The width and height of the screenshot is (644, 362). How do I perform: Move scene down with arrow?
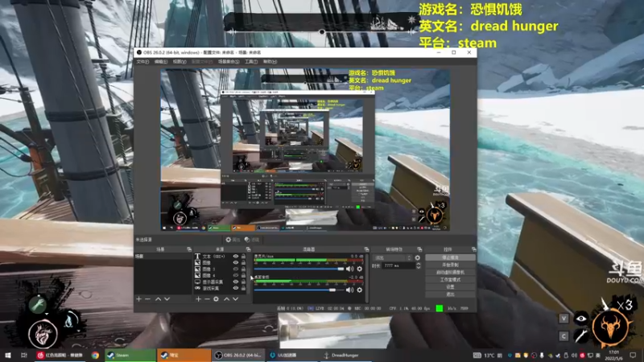coord(167,299)
